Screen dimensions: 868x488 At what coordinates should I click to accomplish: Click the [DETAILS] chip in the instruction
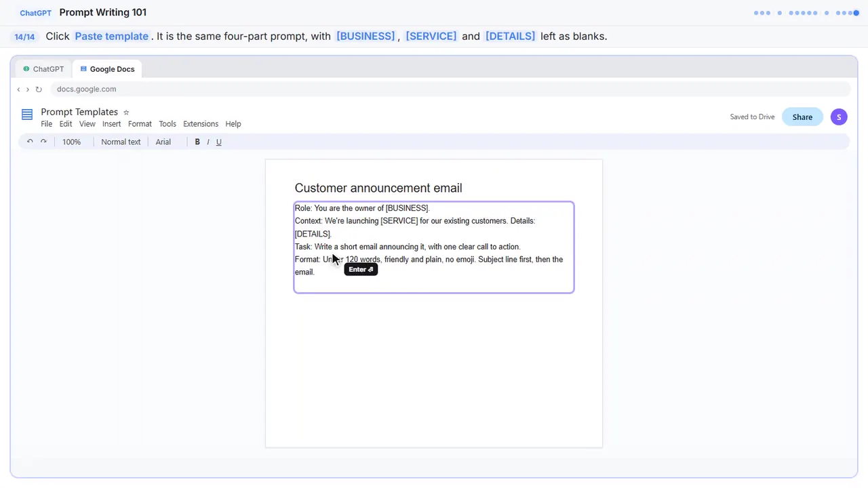[x=511, y=37]
